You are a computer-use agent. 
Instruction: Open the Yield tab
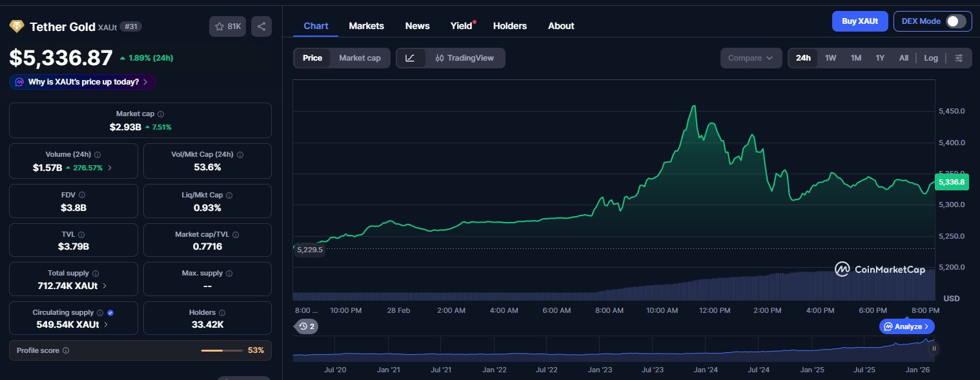point(462,26)
